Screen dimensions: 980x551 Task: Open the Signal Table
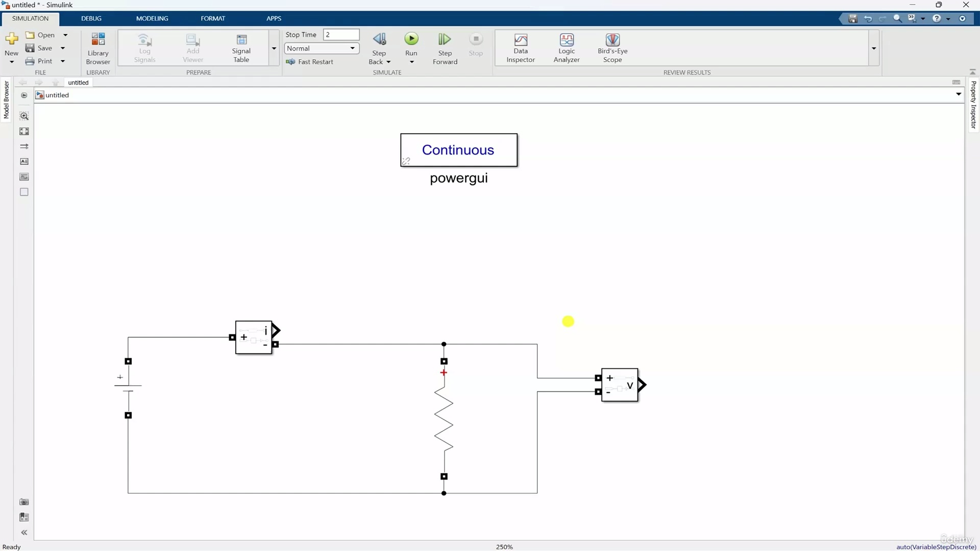(x=241, y=48)
